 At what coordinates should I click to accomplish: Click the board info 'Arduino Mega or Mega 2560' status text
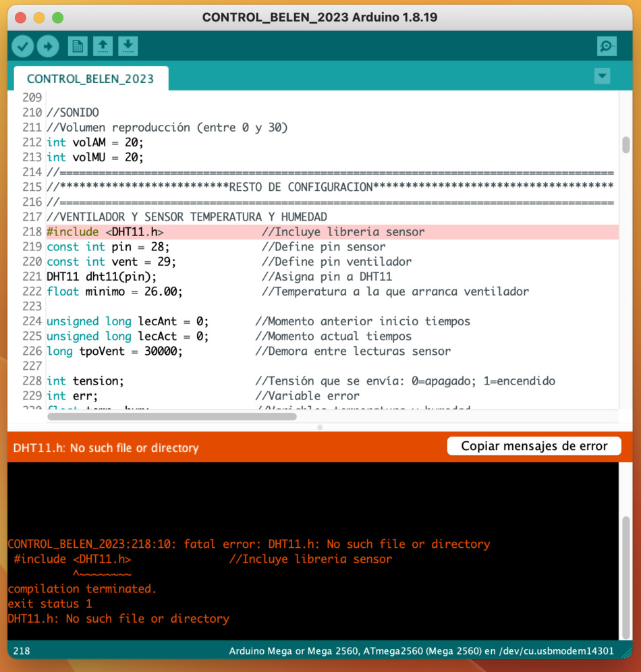(421, 651)
